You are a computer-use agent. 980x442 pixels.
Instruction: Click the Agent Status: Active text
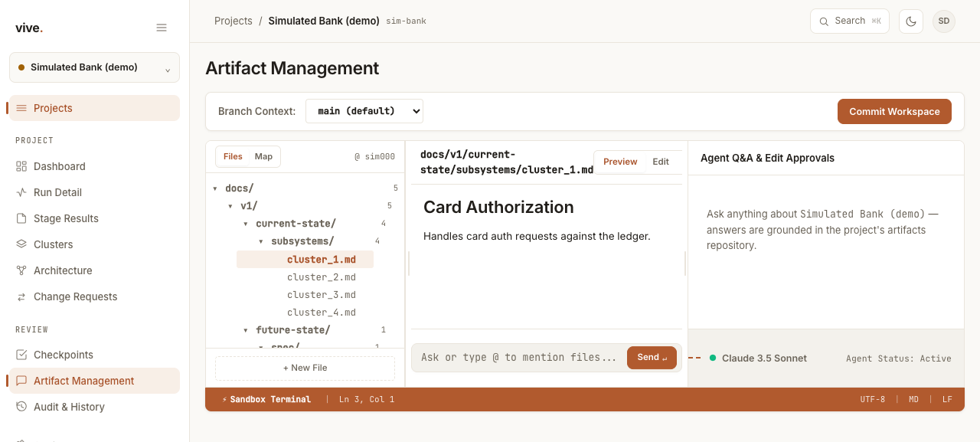(899, 359)
